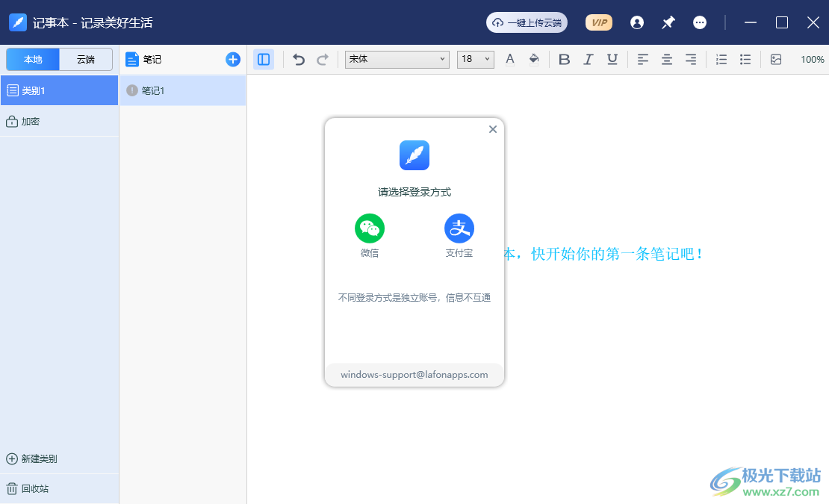The image size is (829, 504).
Task: Click the 支付宝 label under the Alipay icon
Action: 459,253
